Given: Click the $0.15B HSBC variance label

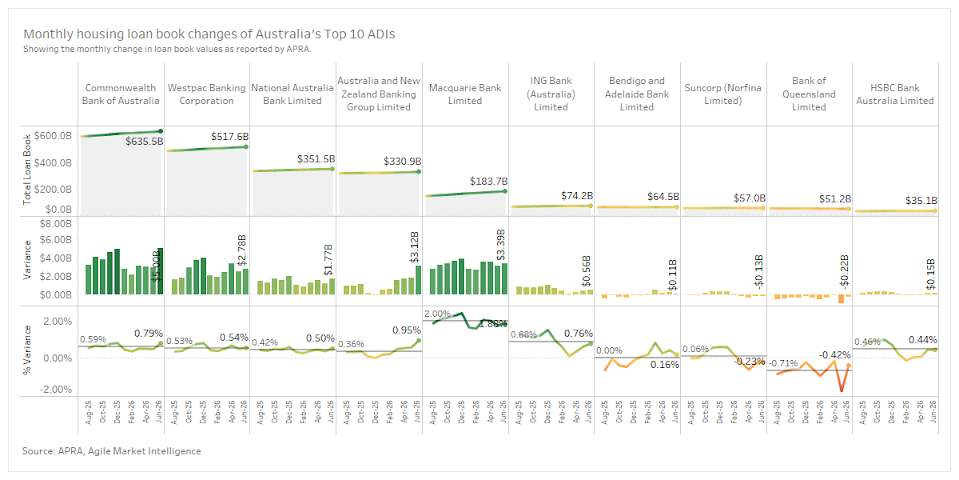Looking at the screenshot, I should click(x=931, y=275).
